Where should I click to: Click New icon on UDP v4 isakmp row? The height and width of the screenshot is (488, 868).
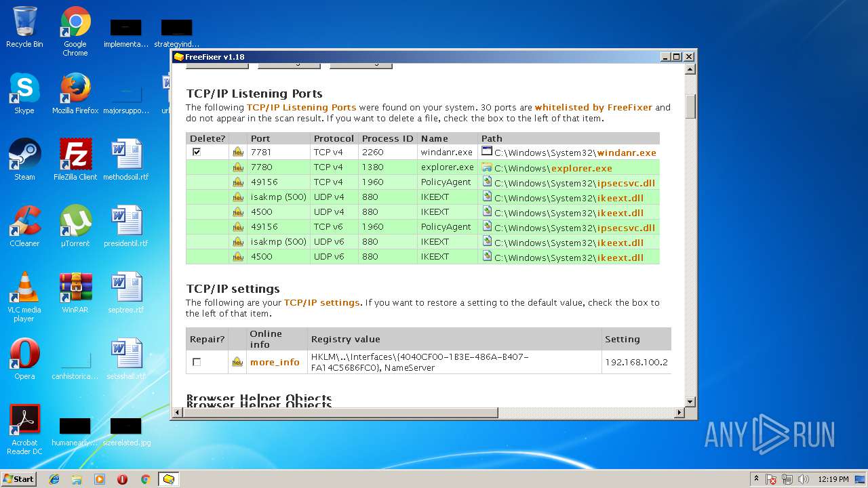click(x=238, y=197)
